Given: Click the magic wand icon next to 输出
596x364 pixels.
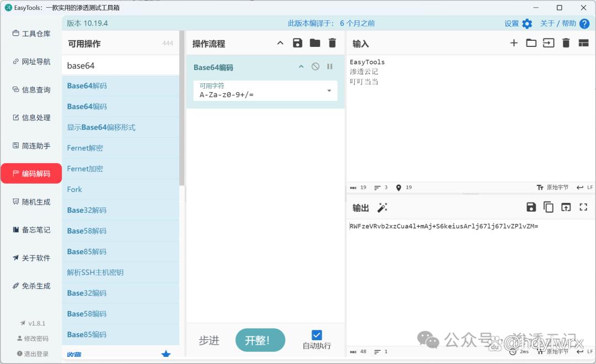Looking at the screenshot, I should 382,207.
